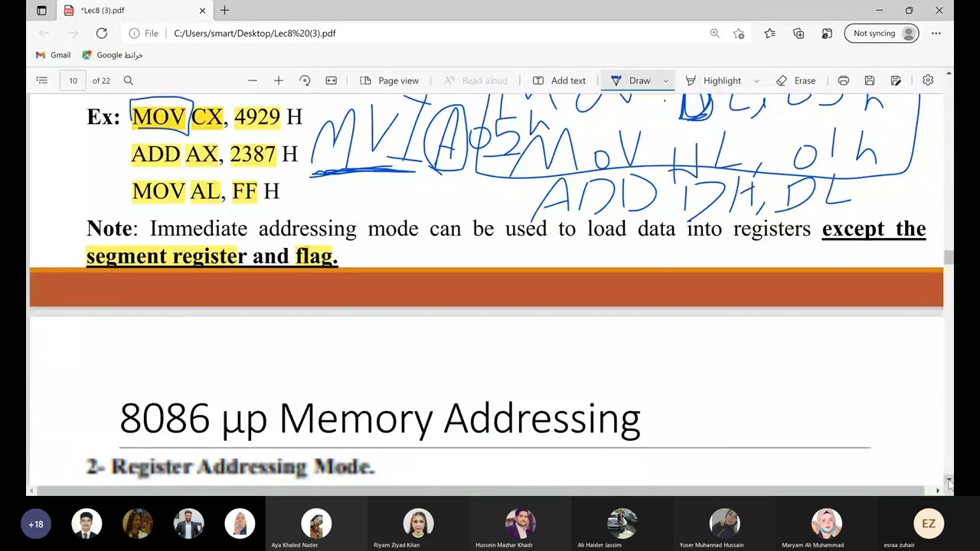Edit the page number field

coord(73,80)
